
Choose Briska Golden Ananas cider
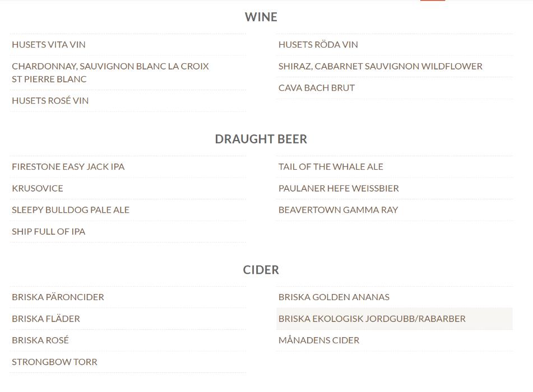coord(395,297)
